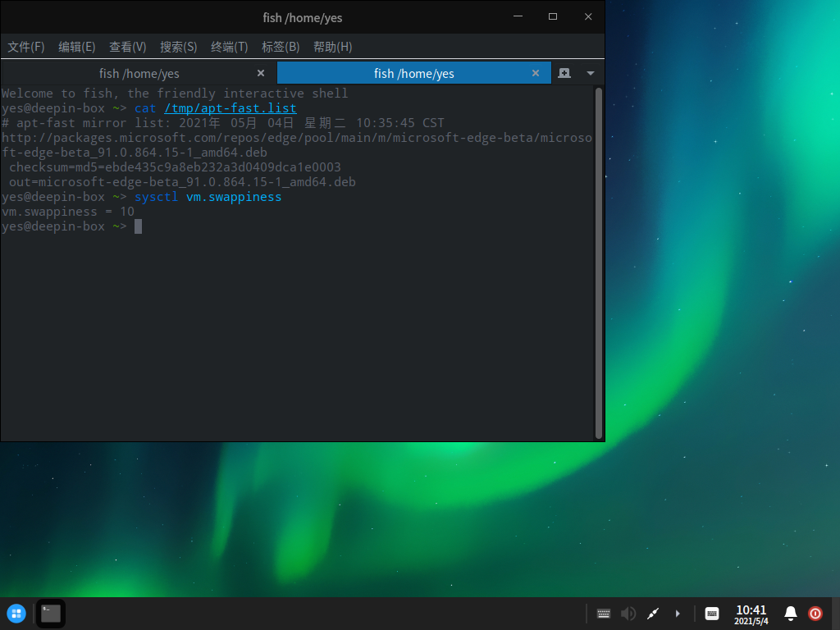Open the 标签(B) menu
The height and width of the screenshot is (630, 840).
tap(281, 47)
